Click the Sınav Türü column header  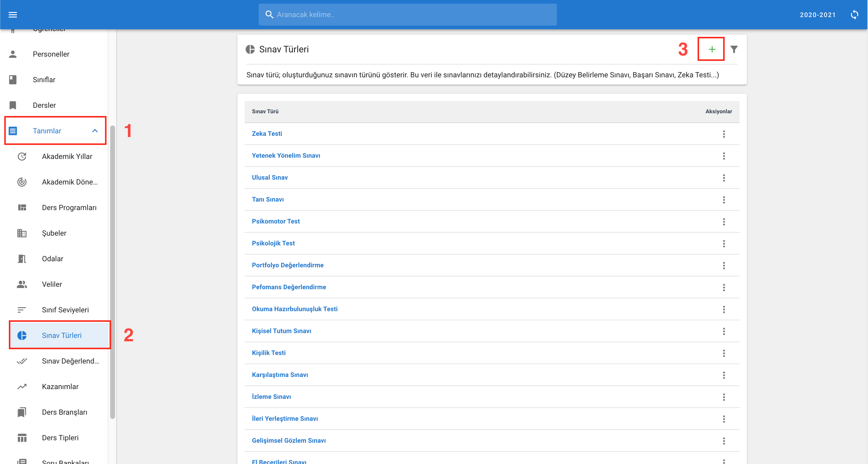click(x=265, y=111)
